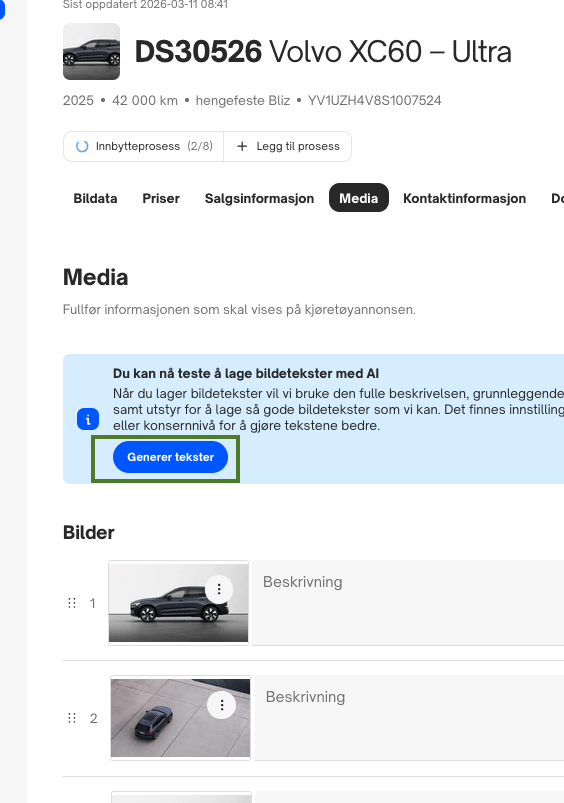The height and width of the screenshot is (803, 564).
Task: Click the plus icon in Legg til prosess
Action: point(242,146)
